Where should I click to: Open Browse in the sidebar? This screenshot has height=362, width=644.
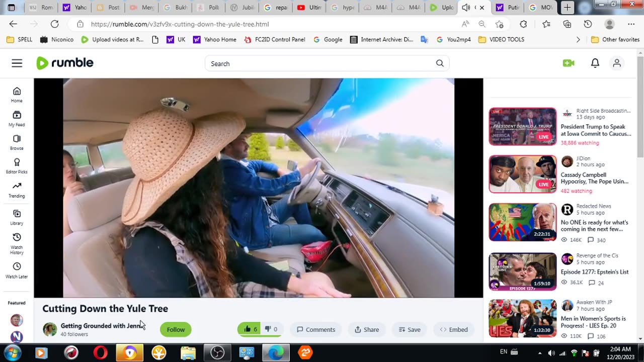17,142
